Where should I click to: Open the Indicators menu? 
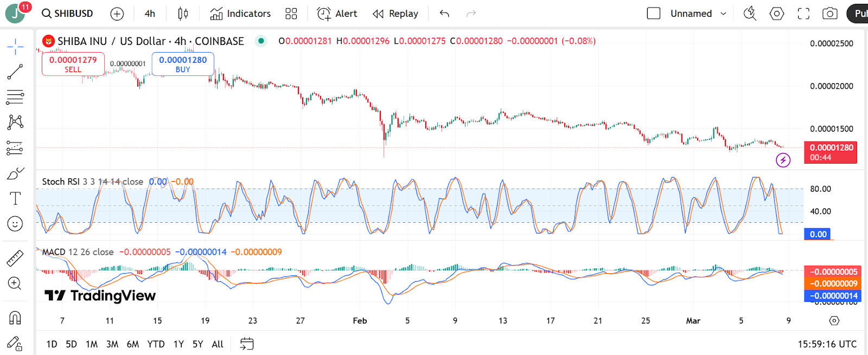point(240,14)
